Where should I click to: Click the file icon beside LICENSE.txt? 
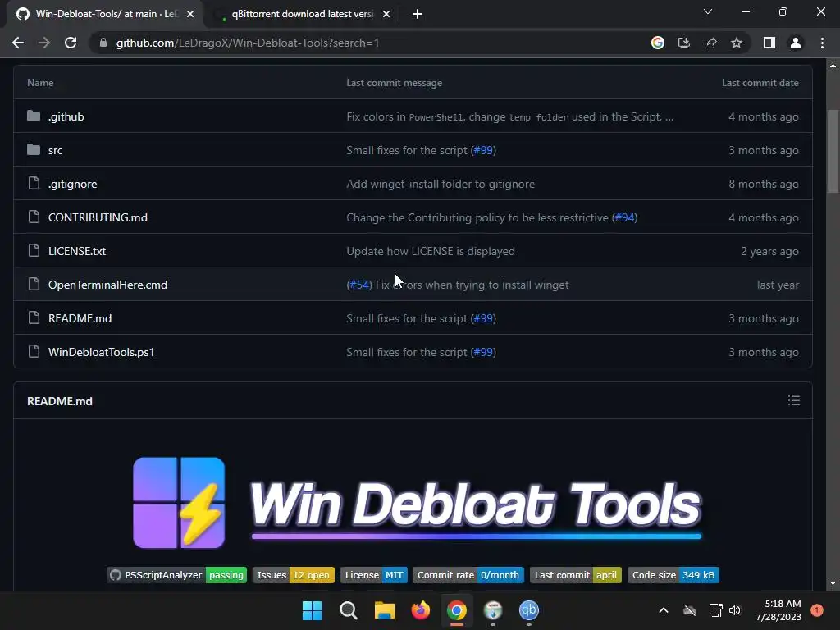(x=34, y=251)
